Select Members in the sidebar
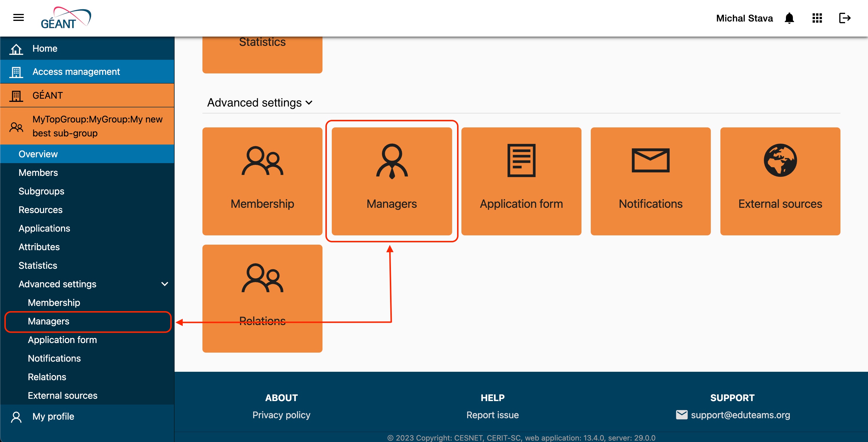 pos(38,173)
